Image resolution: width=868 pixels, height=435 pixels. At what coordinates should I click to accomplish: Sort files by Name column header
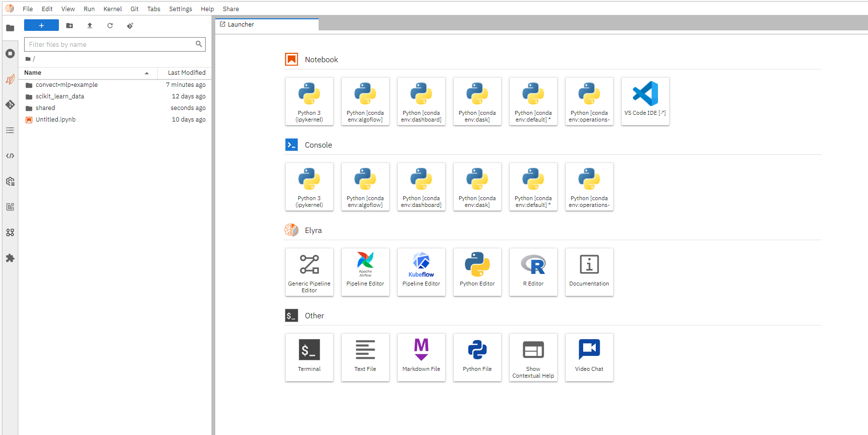coord(88,73)
